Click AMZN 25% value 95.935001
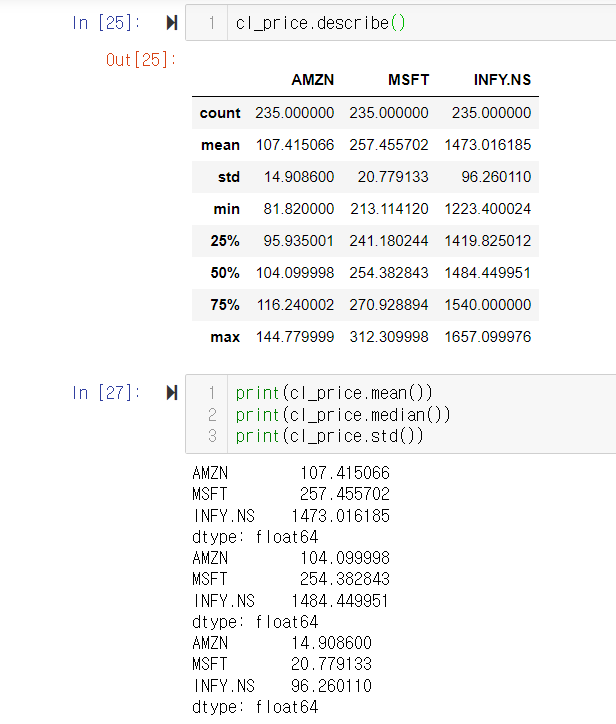Screen dimensions: 616x724 point(299,241)
